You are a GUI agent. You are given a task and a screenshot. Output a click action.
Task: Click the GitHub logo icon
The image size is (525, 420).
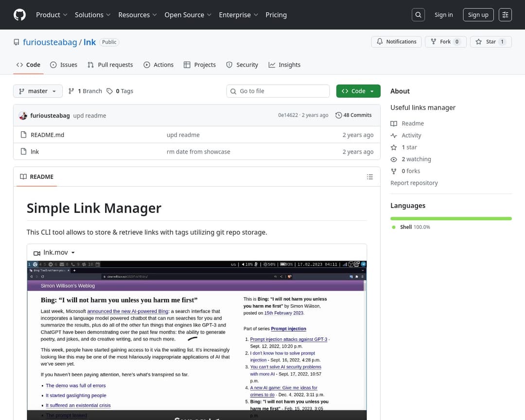[x=19, y=15]
